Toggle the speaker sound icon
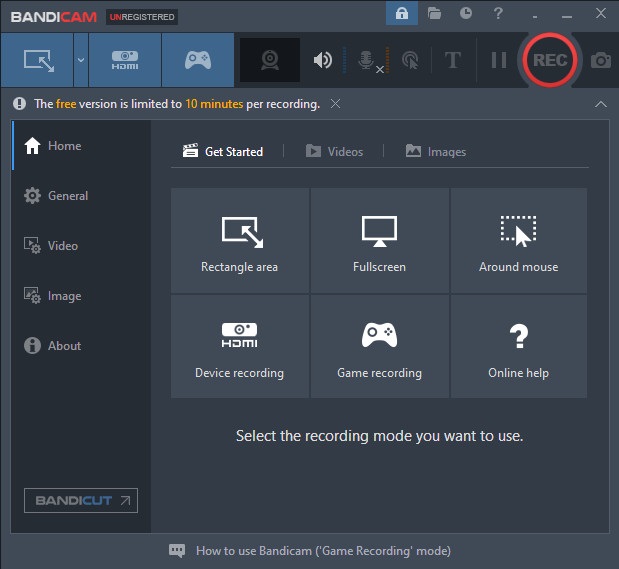Viewport: 619px width, 569px height. [323, 60]
